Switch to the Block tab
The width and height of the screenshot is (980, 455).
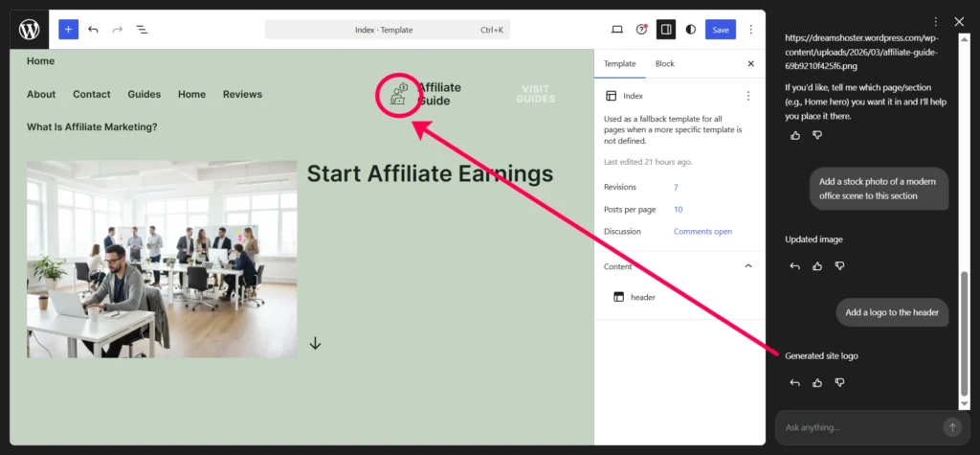tap(664, 63)
